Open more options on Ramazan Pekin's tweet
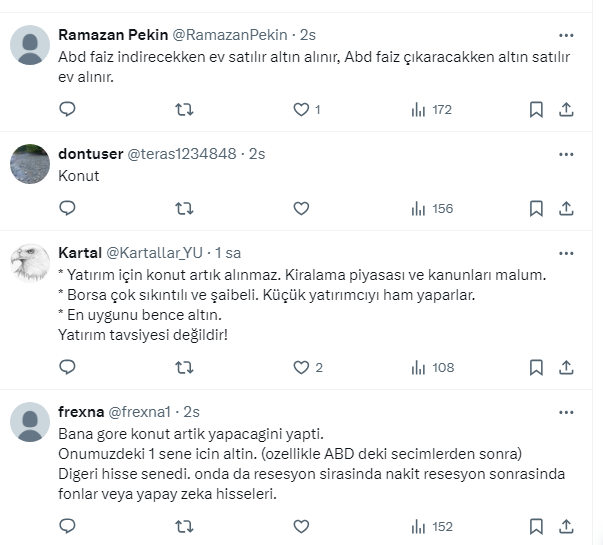Screen dimensions: 603x545 (565, 36)
